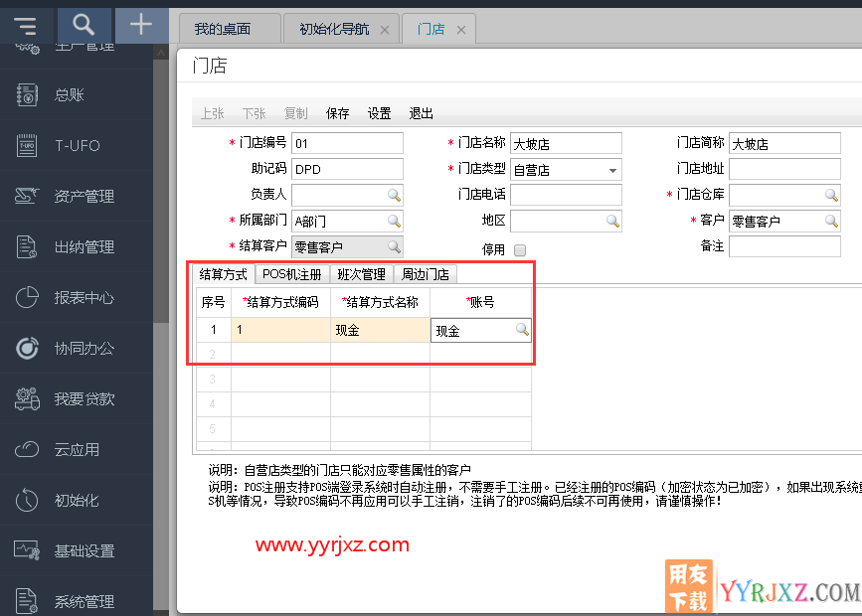Toggle the 停用 checkbox
Screen dimensions: 862x616
[x=520, y=250]
